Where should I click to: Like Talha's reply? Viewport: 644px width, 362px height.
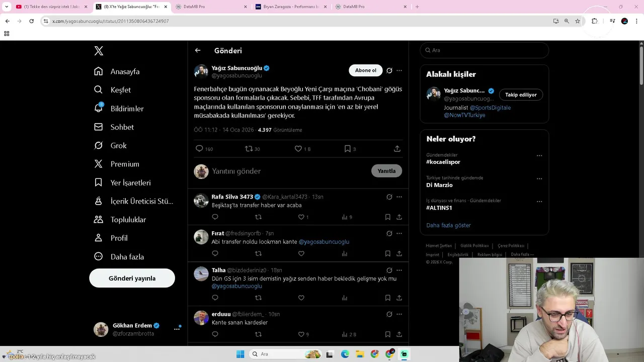click(301, 298)
